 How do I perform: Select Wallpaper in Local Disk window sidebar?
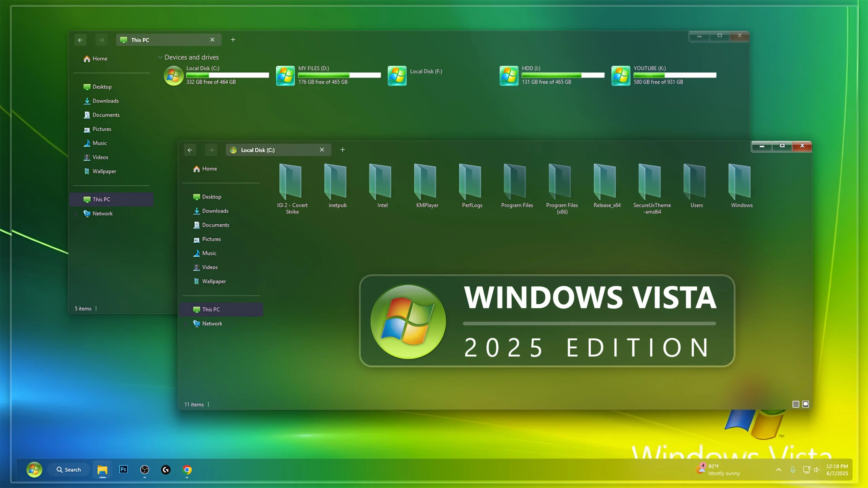pos(221,281)
